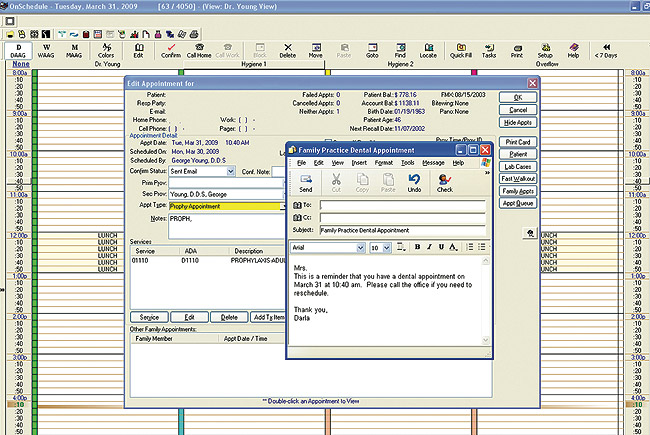Open the Message menu in email window
The width and height of the screenshot is (650, 435).
tap(433, 162)
